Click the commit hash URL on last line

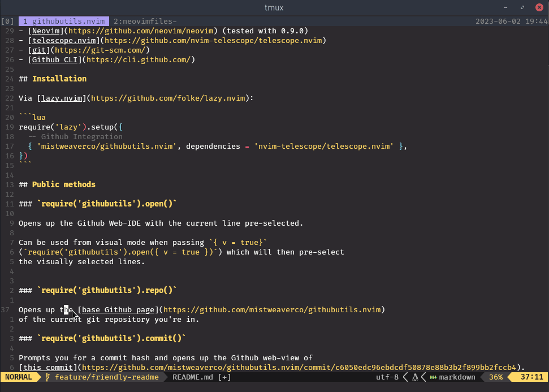pyautogui.click(x=299, y=367)
